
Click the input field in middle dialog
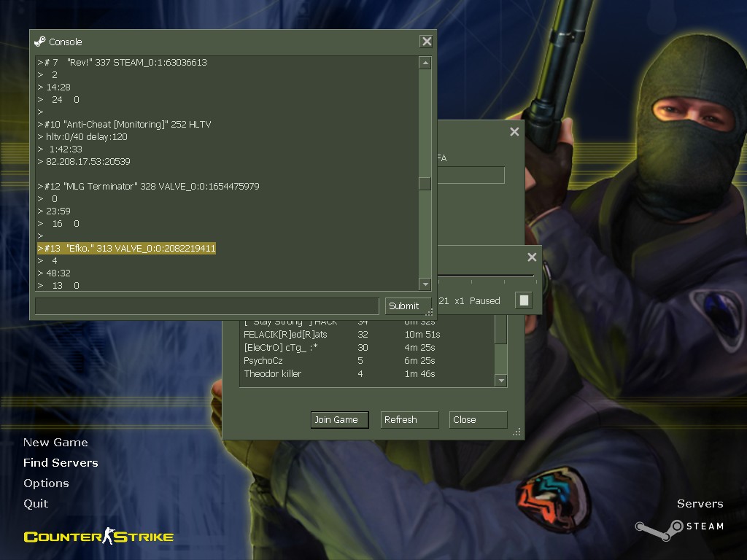coord(471,175)
